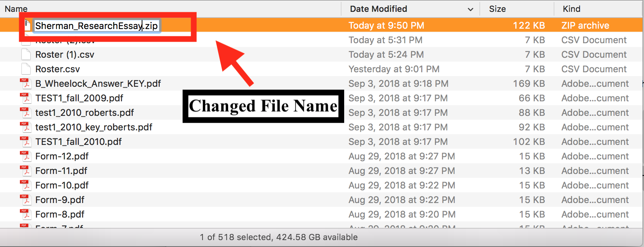Select the Form-10.pdf file
The height and width of the screenshot is (247, 644).
pos(62,185)
